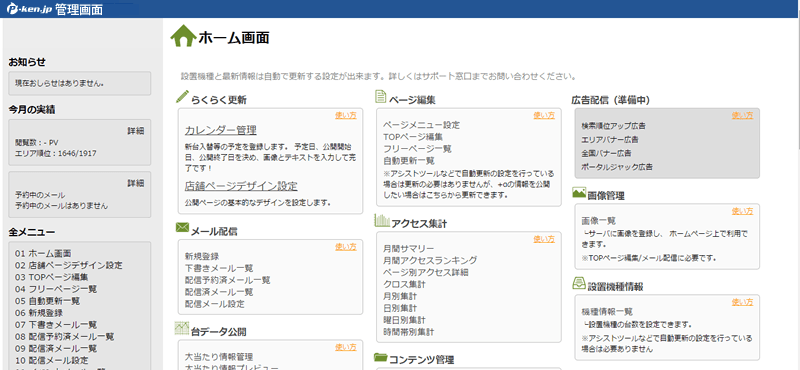The width and height of the screenshot is (800, 370).
Task: Open ページメニュー設定 link
Action: [x=421, y=125]
